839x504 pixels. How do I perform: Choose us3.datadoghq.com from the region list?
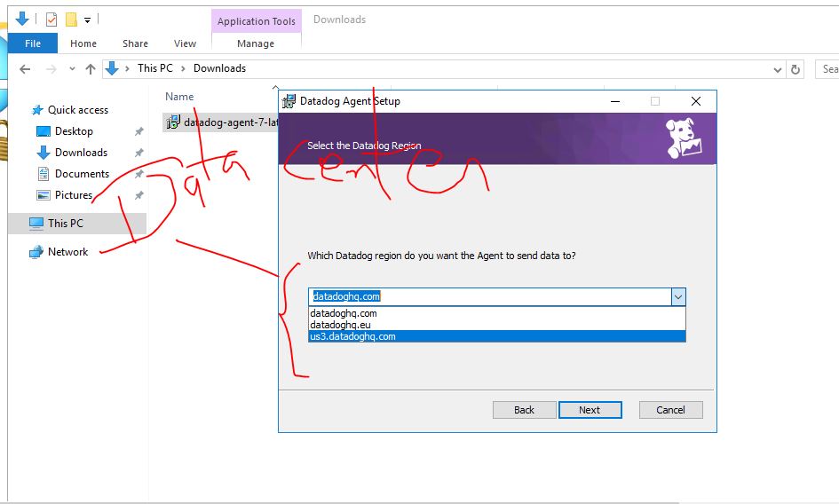[x=352, y=336]
